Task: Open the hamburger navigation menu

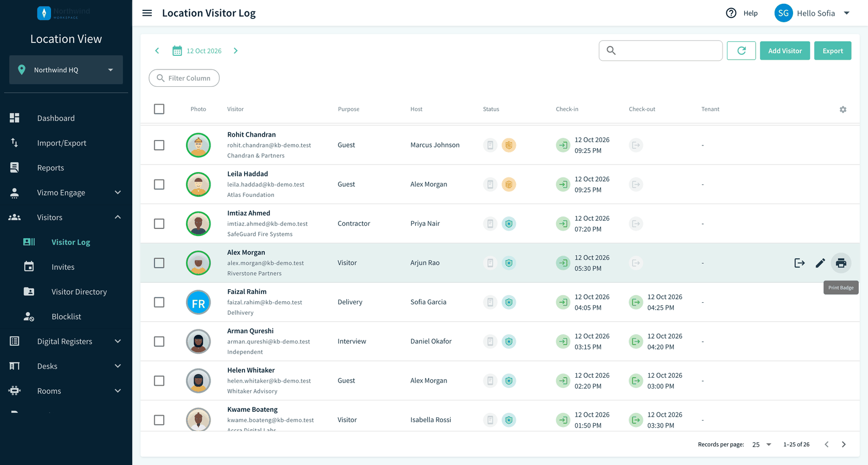Action: click(147, 13)
